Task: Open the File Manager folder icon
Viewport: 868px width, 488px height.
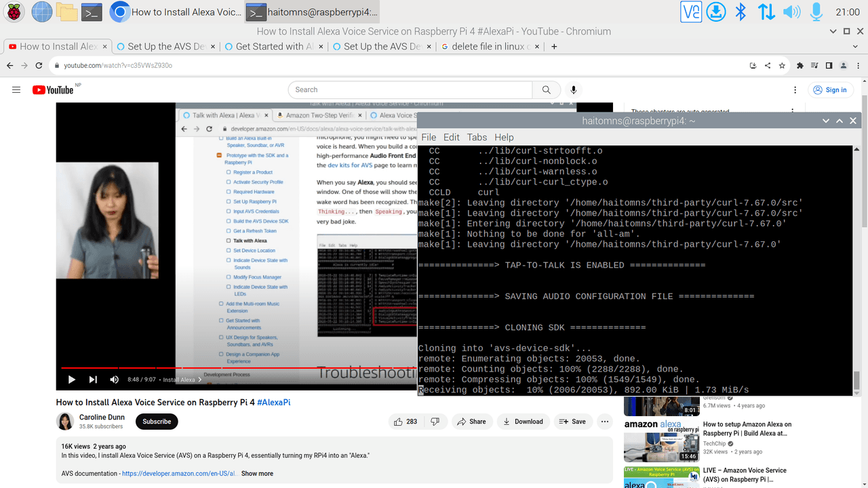Action: point(66,12)
